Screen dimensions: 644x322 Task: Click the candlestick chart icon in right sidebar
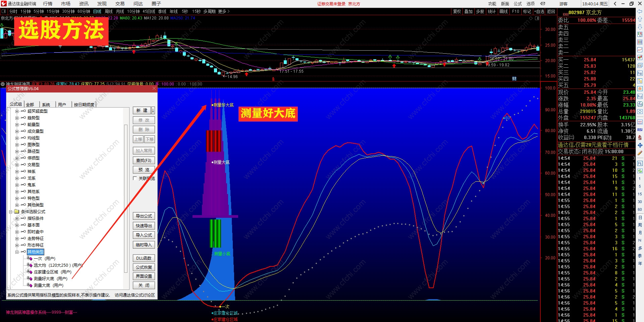[640, 57]
